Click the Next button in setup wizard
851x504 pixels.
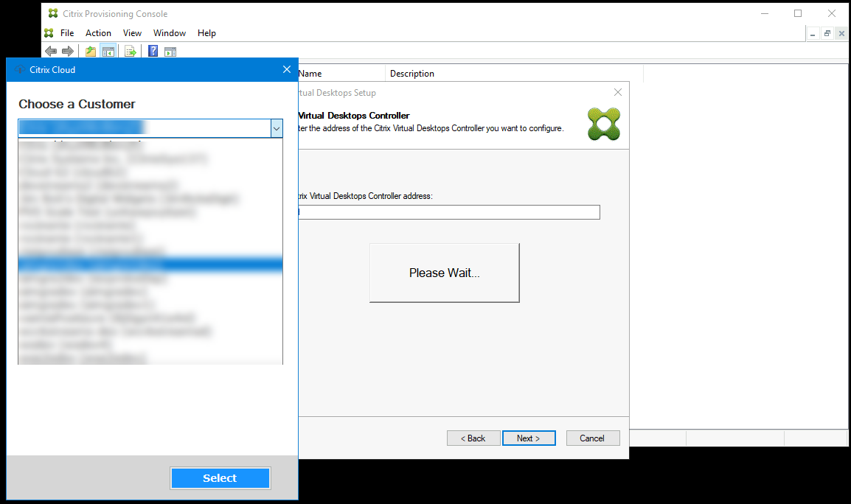529,438
